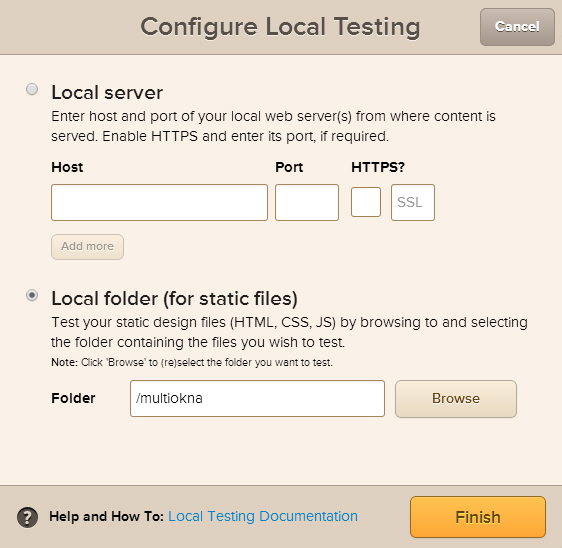Click the Finish button
This screenshot has width=562, height=548.
point(478,517)
